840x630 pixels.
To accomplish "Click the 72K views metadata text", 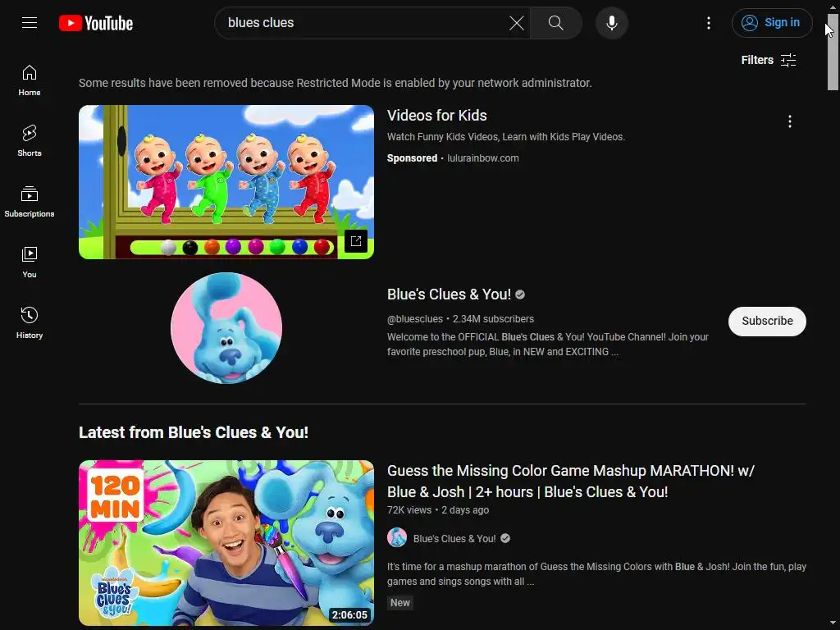I will click(x=409, y=510).
